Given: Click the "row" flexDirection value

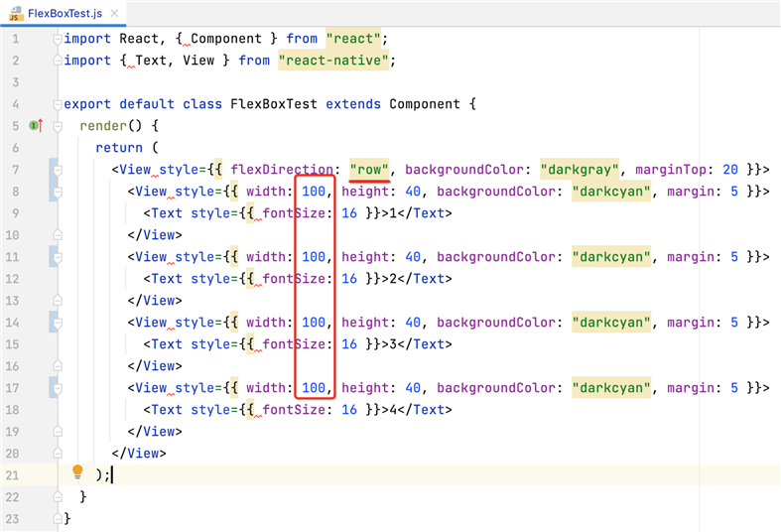Looking at the screenshot, I should click(x=369, y=170).
